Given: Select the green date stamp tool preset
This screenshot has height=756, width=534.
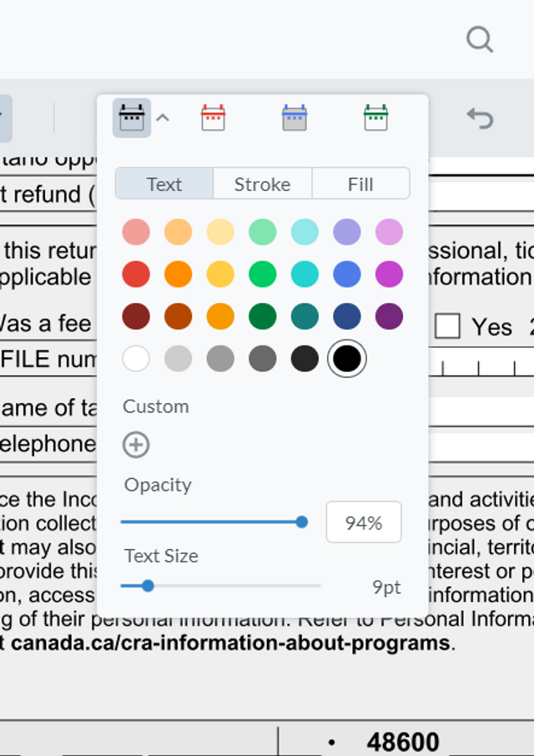Looking at the screenshot, I should point(376,118).
